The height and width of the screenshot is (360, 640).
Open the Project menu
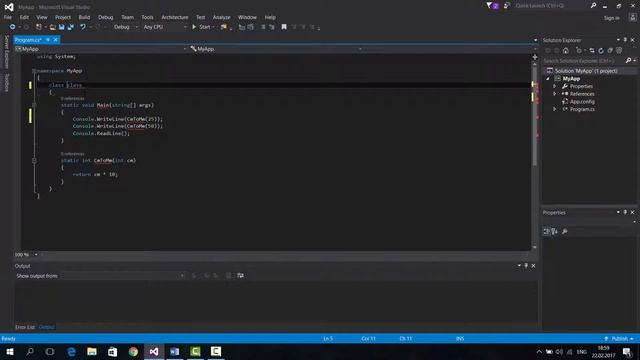(62, 17)
